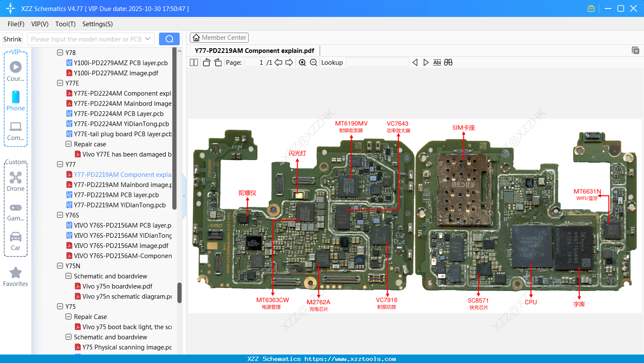This screenshot has height=363, width=644.
Task: Open two-page view mode
Action: click(194, 62)
